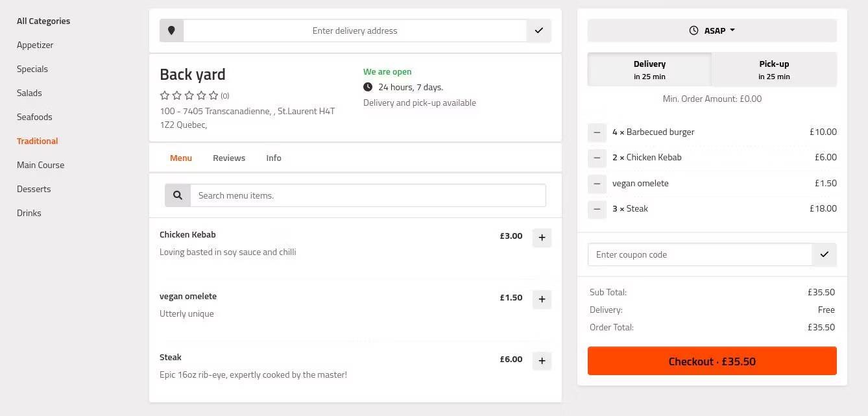Image resolution: width=868 pixels, height=416 pixels.
Task: Switch to Pick-up order type
Action: click(774, 69)
